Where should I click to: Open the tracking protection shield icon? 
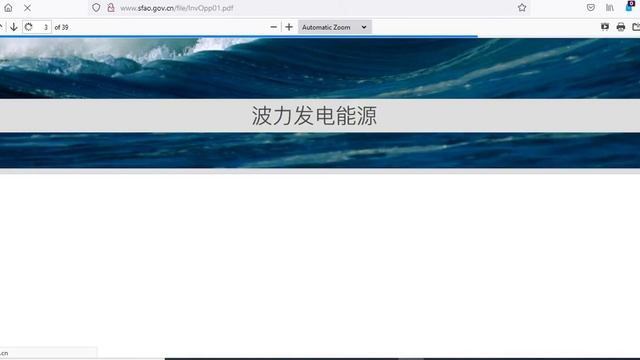pyautogui.click(x=96, y=8)
